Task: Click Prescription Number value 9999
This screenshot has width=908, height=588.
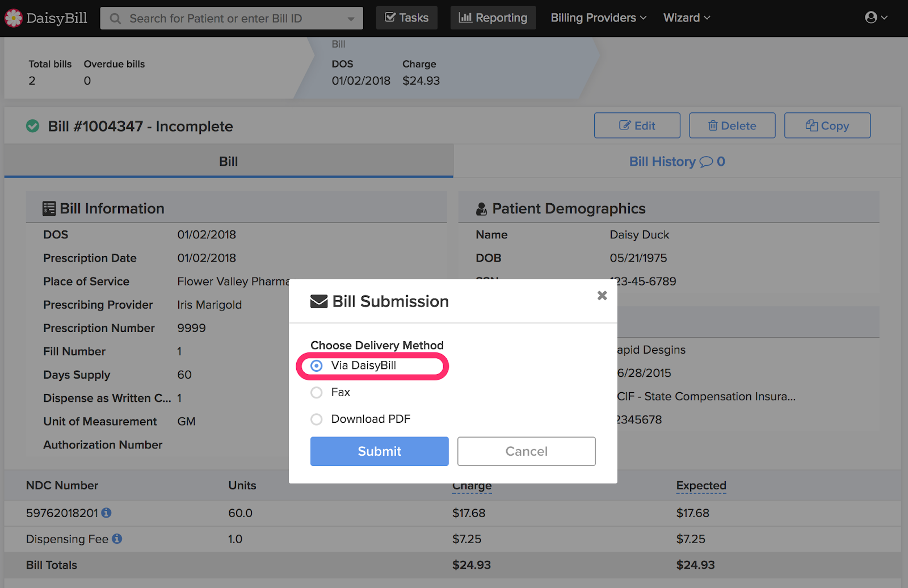Action: click(x=192, y=328)
